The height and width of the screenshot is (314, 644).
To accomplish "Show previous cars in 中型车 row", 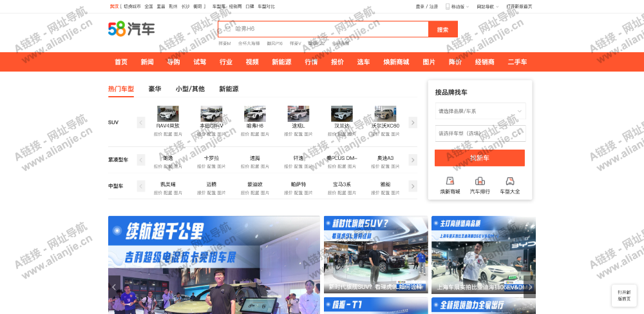I will (x=141, y=186).
